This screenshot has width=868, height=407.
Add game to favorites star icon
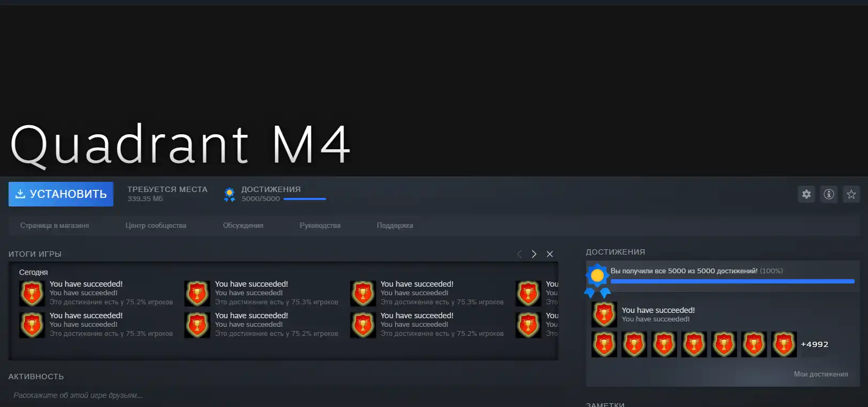coord(851,194)
